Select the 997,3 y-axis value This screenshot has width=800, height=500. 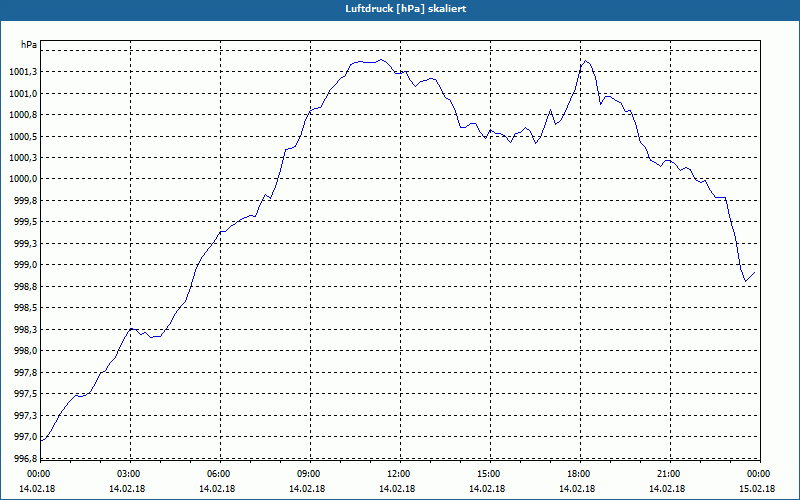point(25,416)
